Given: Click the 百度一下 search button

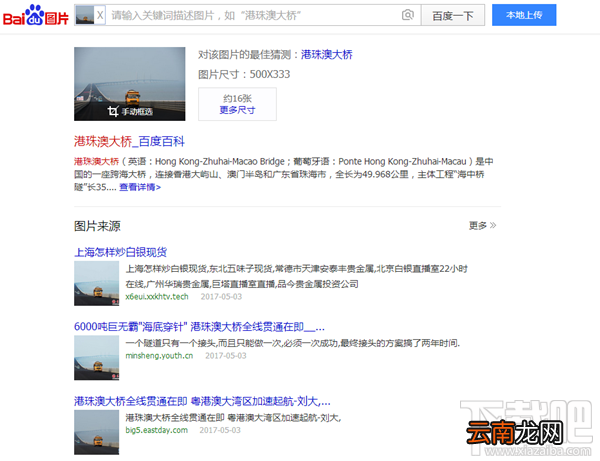Looking at the screenshot, I should [453, 15].
